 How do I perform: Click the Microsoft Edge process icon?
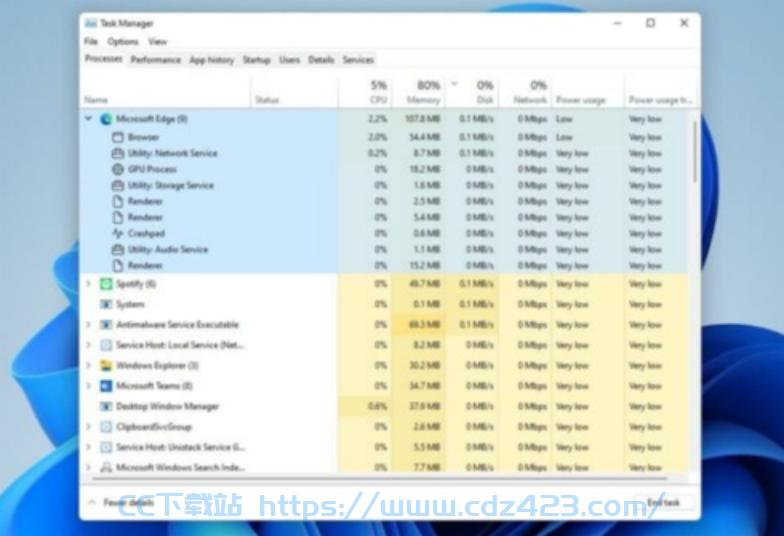[106, 119]
